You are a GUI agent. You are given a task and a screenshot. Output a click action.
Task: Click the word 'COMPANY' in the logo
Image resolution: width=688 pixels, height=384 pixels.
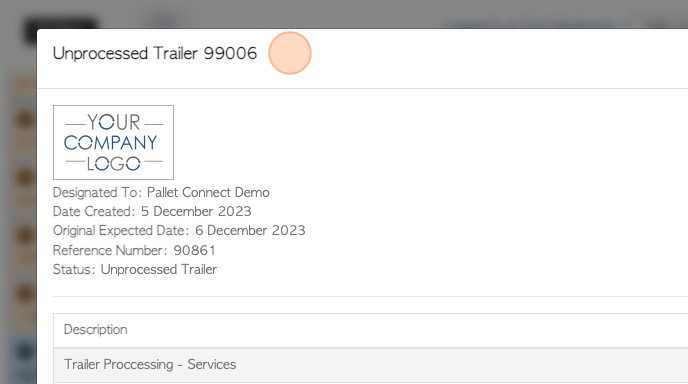click(x=110, y=143)
